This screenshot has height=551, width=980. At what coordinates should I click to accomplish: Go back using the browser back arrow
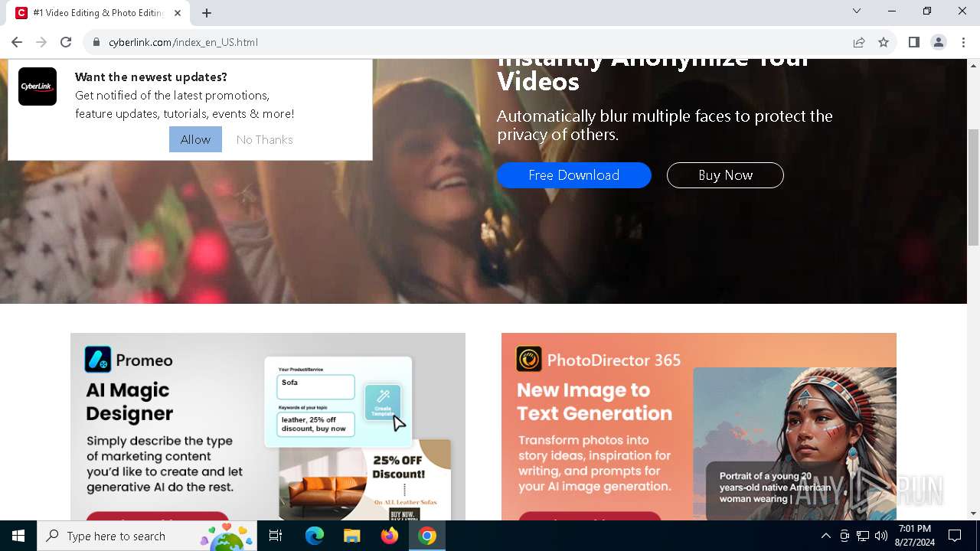[17, 42]
